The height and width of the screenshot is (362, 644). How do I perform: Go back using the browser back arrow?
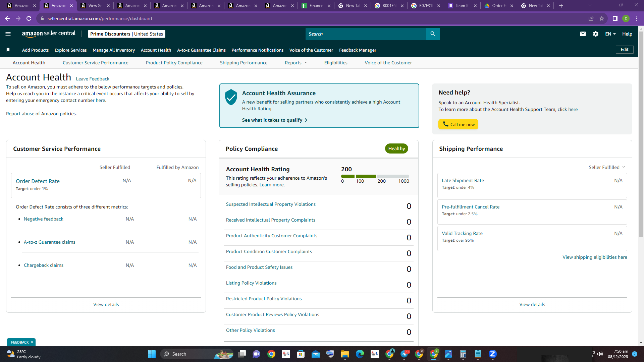(x=7, y=18)
